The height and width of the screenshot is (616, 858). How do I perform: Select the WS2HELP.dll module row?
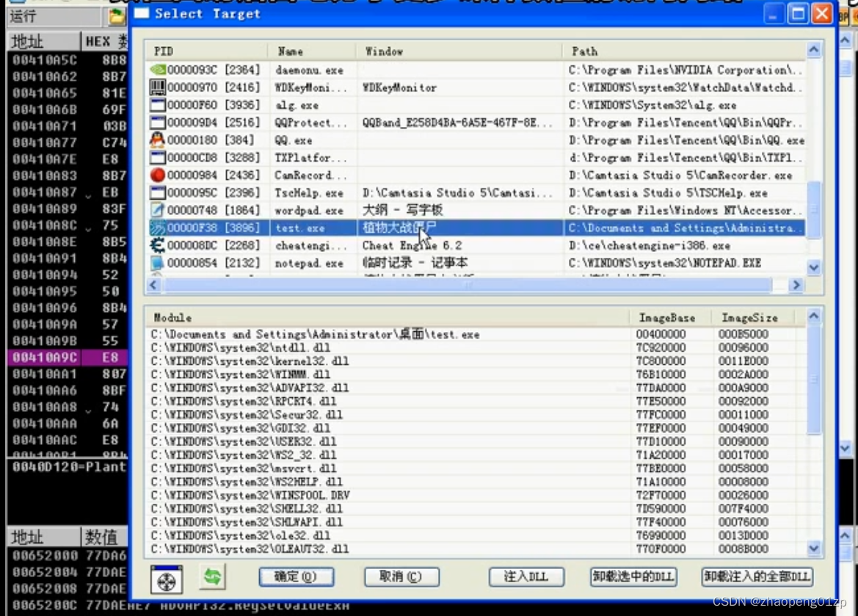click(x=475, y=482)
